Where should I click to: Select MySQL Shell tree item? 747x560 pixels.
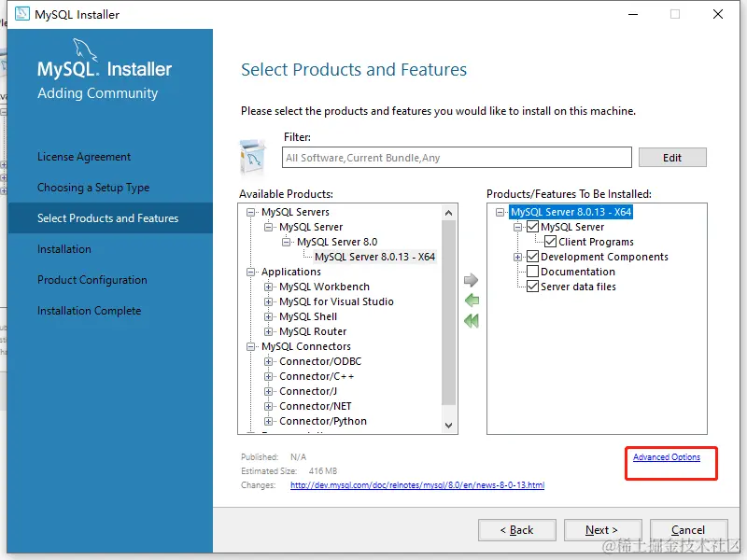pyautogui.click(x=308, y=316)
